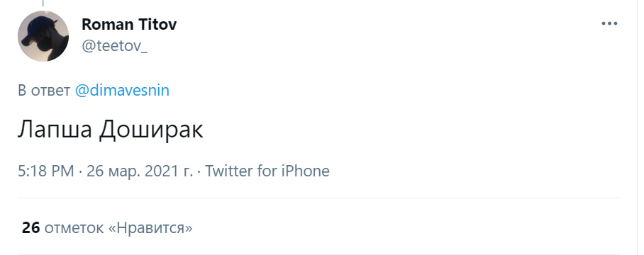644x255 pixels.
Task: Visit the @teetov_ handle profile
Action: (x=115, y=46)
